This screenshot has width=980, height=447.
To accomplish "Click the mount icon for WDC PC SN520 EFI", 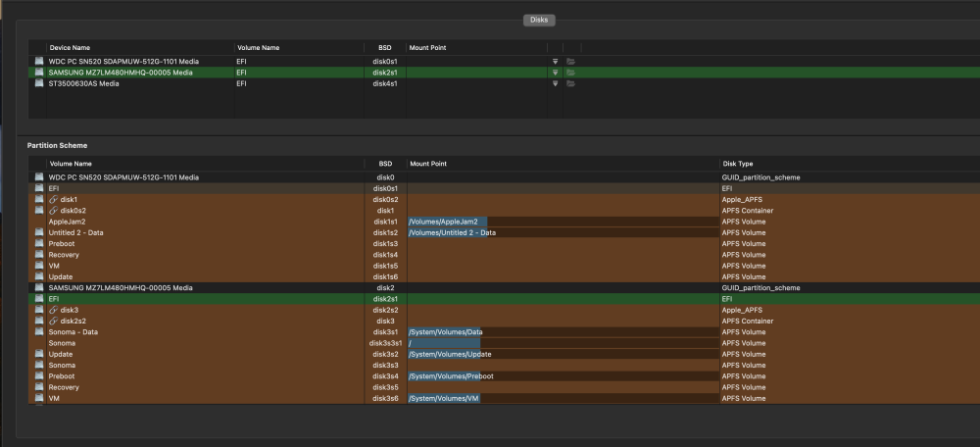I will coord(555,62).
